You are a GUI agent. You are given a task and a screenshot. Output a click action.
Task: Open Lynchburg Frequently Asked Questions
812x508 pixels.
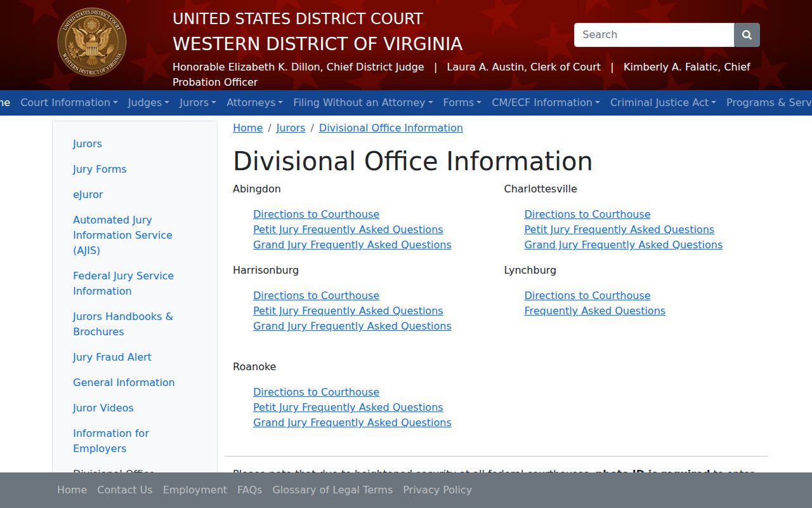coord(595,311)
